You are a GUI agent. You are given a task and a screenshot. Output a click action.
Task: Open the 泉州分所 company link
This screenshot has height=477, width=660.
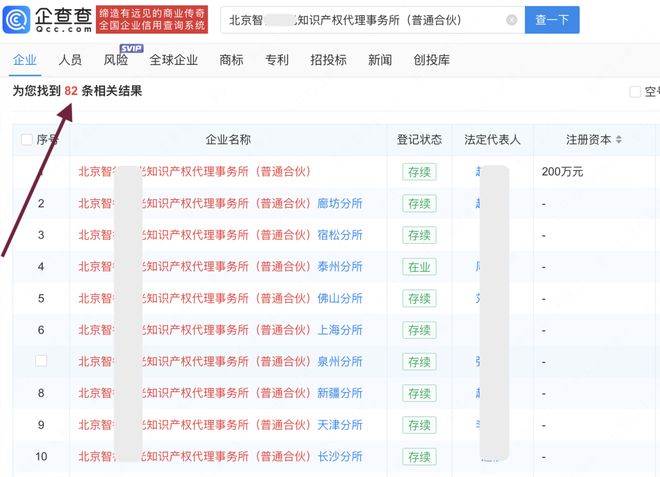tap(221, 361)
